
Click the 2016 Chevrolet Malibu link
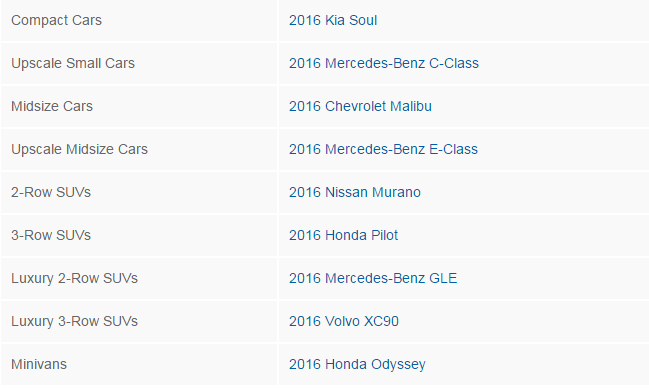pos(360,106)
